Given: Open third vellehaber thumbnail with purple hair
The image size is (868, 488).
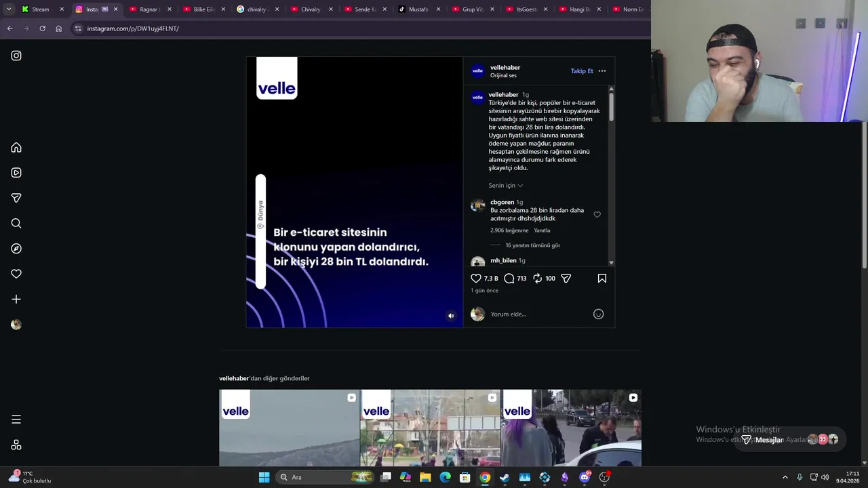Looking at the screenshot, I should coord(572,428).
